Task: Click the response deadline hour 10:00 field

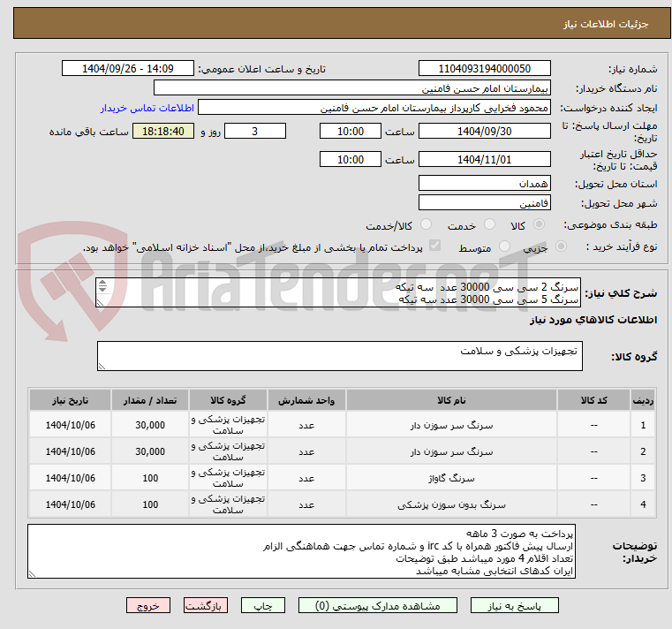Action: (351, 132)
